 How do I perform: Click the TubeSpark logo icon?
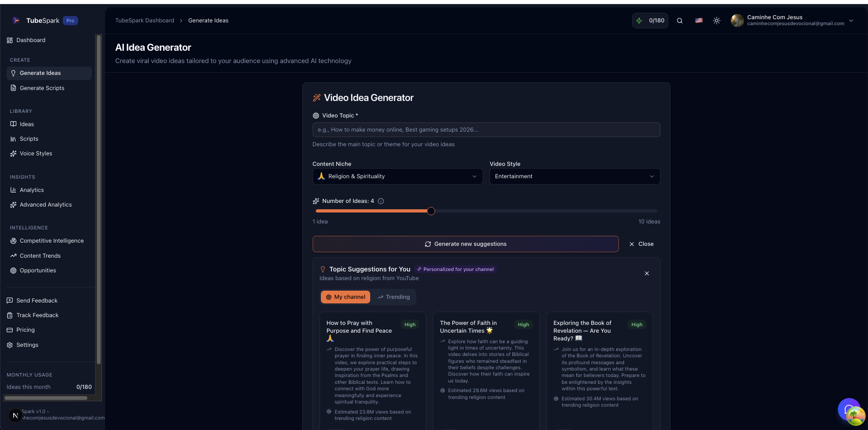coord(16,21)
